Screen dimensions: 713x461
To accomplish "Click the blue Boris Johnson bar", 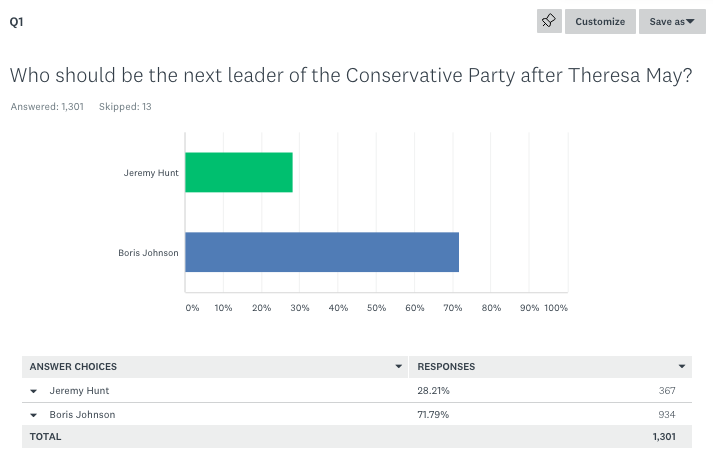I will pos(322,252).
